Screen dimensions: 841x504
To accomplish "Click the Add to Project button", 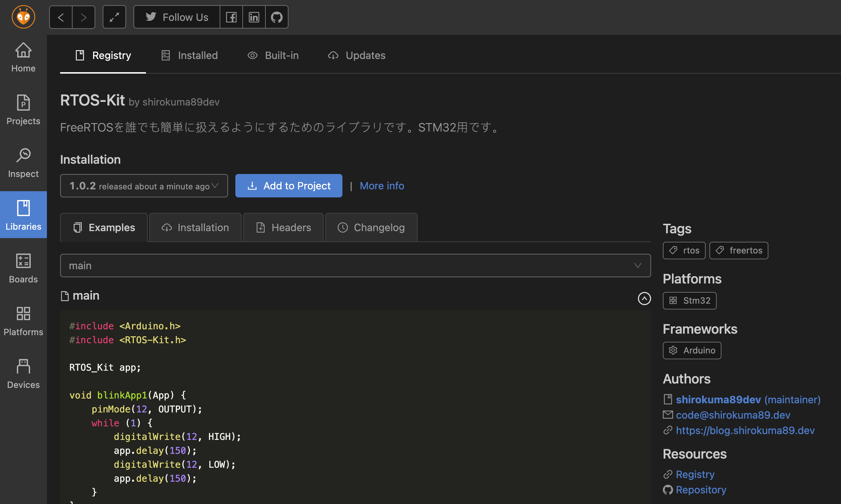I will [289, 186].
